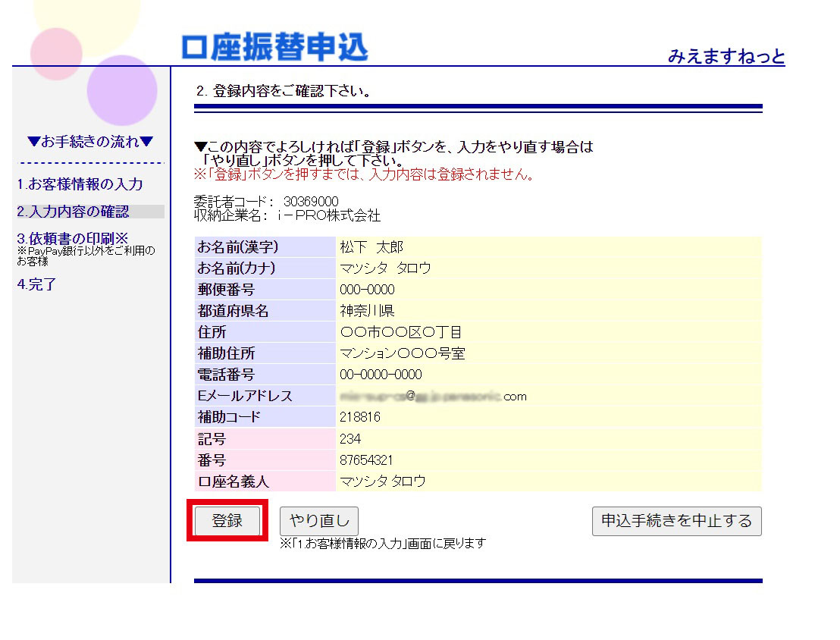Select step 2.入力内容の確認 in sidebar
This screenshot has height=640, width=840.
pyautogui.click(x=73, y=212)
